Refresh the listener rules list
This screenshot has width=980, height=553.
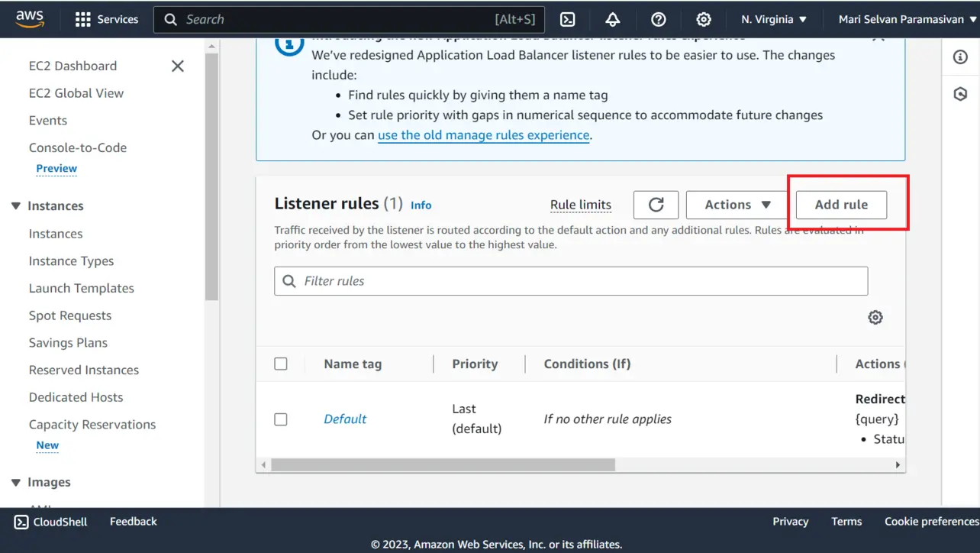[656, 205]
